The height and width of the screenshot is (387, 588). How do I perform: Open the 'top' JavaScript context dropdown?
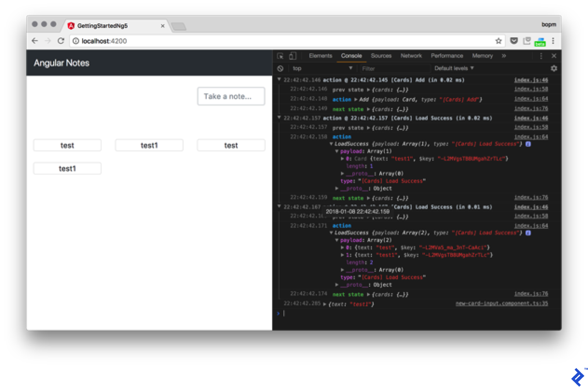[322, 69]
